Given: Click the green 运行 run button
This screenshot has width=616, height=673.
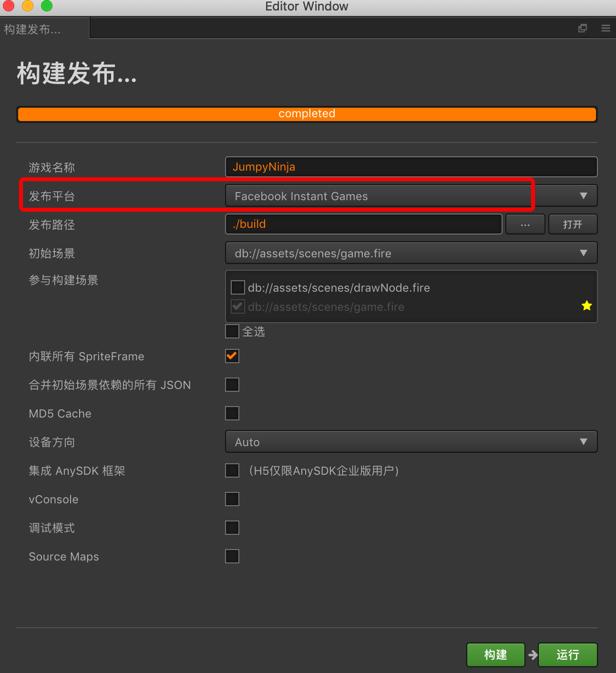Looking at the screenshot, I should [567, 655].
